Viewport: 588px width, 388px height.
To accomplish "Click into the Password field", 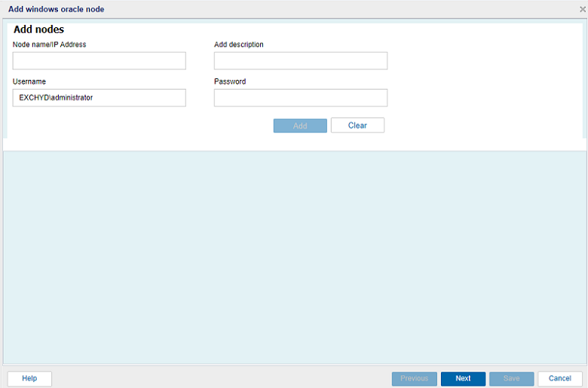I will coord(300,98).
